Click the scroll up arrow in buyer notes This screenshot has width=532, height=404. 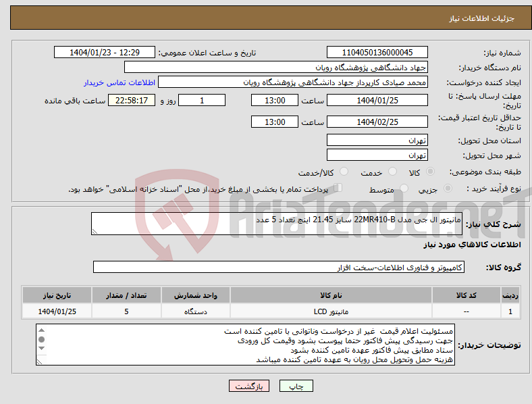coord(41,330)
